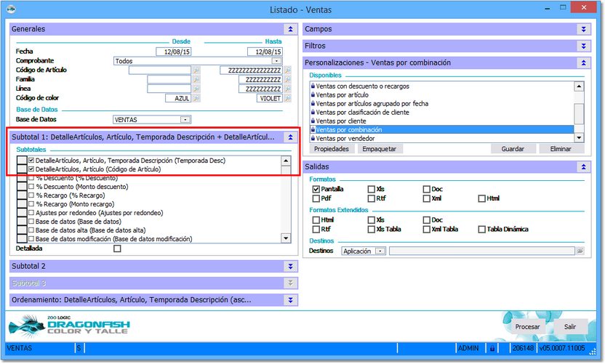Click lookup icon next to Línea hasta field
This screenshot has width=605, height=364.
pos(287,89)
